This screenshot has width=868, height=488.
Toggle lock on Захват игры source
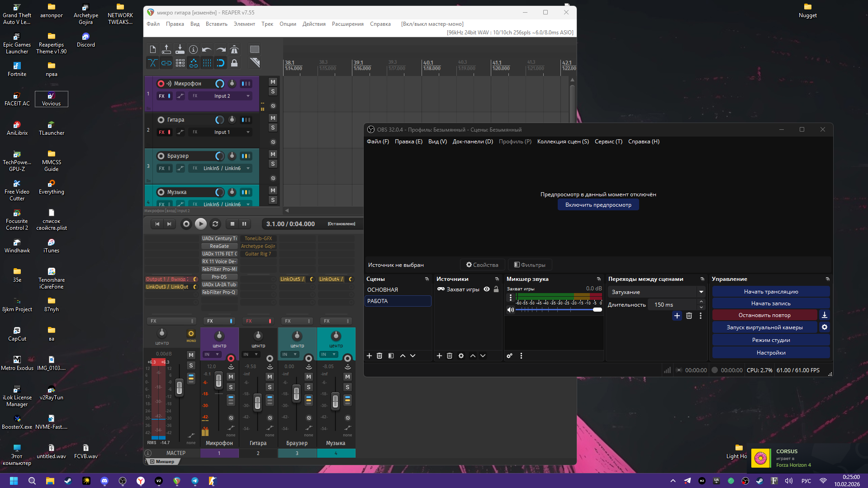click(x=496, y=289)
